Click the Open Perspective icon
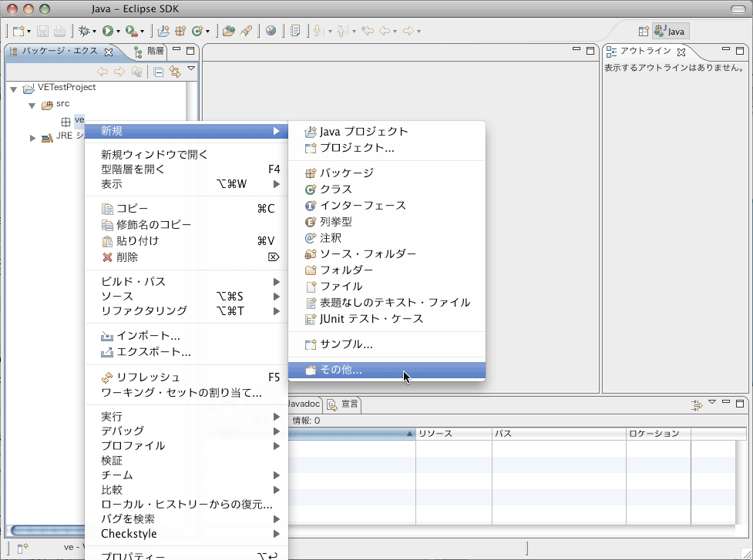The image size is (753, 560). tap(644, 32)
